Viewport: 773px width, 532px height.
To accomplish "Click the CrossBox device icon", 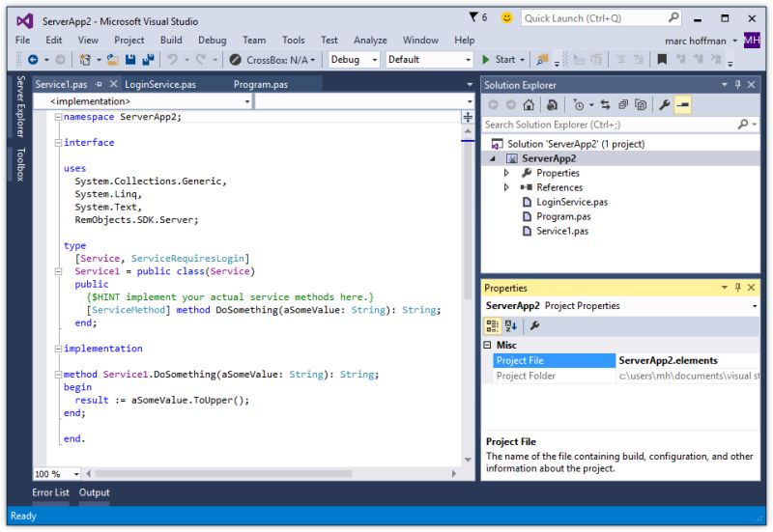I will point(235,60).
